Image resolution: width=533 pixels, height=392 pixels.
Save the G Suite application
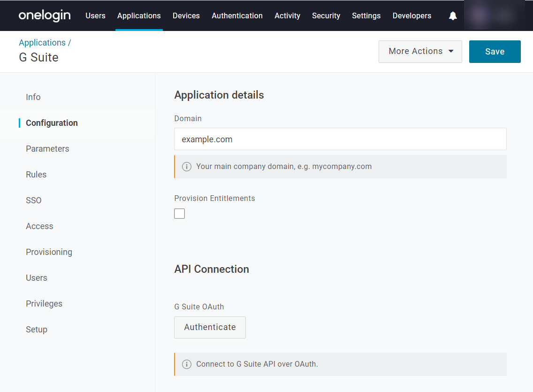[495, 51]
